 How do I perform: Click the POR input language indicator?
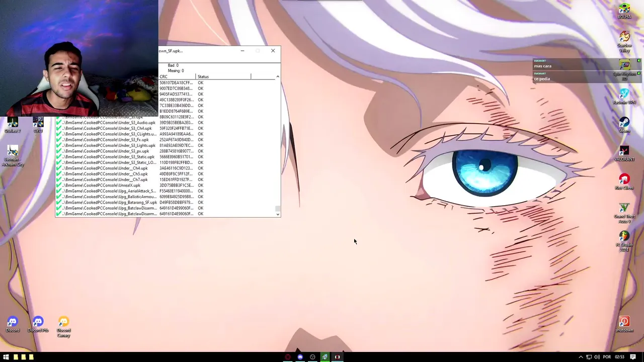point(607,357)
